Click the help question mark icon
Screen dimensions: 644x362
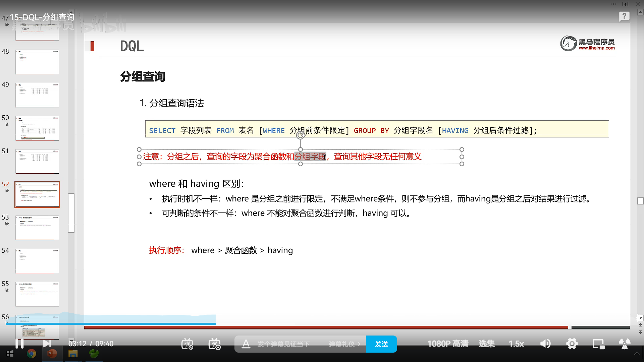tap(624, 16)
